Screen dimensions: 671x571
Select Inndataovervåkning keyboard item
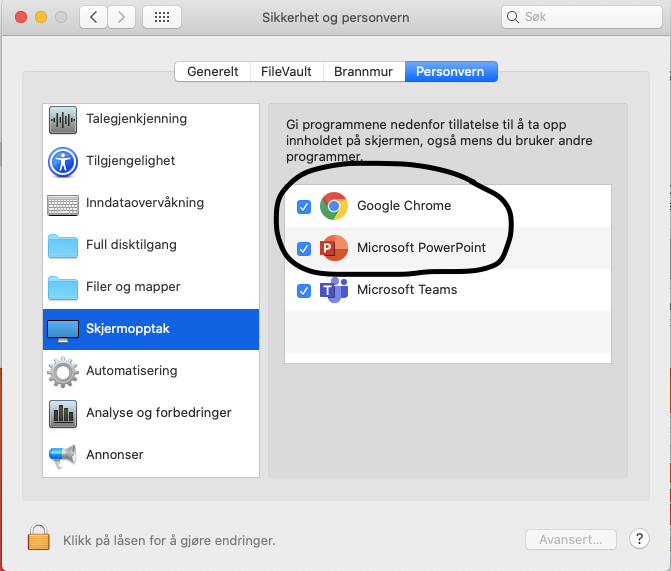coord(144,203)
